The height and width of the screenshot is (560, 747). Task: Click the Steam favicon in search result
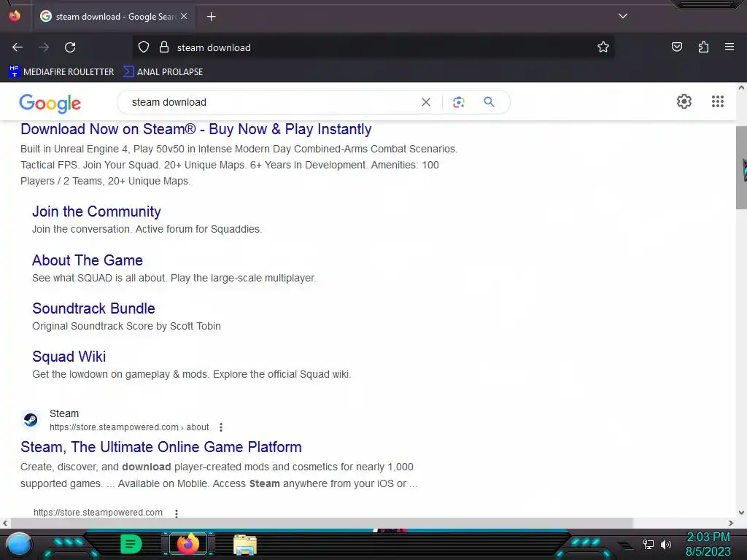click(31, 420)
